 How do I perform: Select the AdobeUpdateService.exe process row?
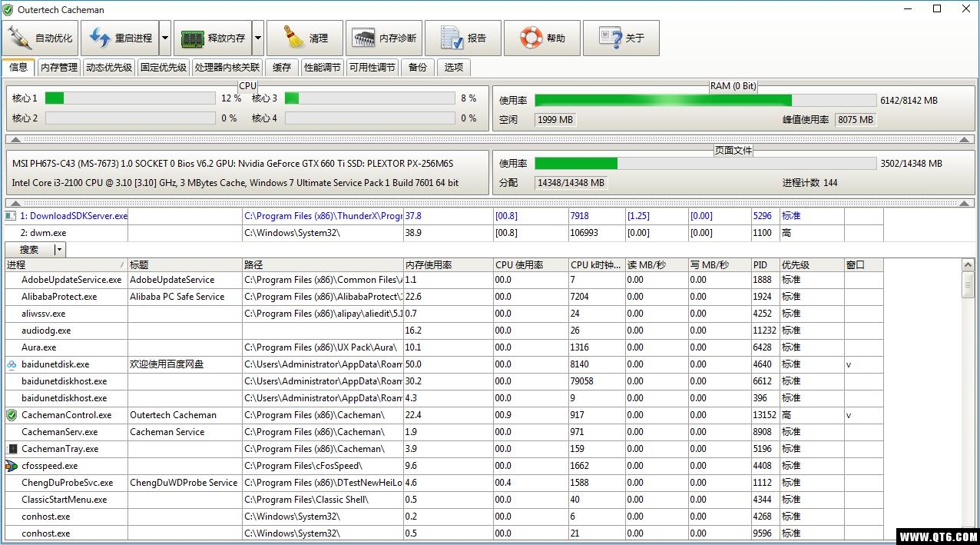point(444,280)
